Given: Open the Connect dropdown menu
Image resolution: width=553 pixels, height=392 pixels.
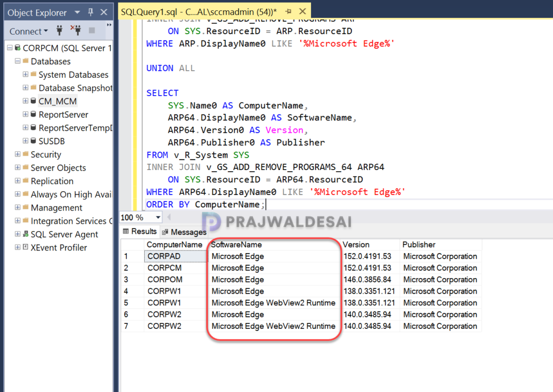Looking at the screenshot, I should 29,31.
